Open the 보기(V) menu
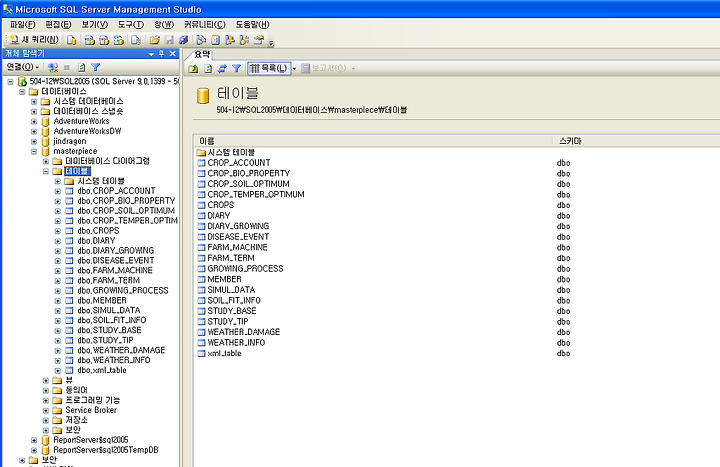720x467 pixels. point(95,25)
